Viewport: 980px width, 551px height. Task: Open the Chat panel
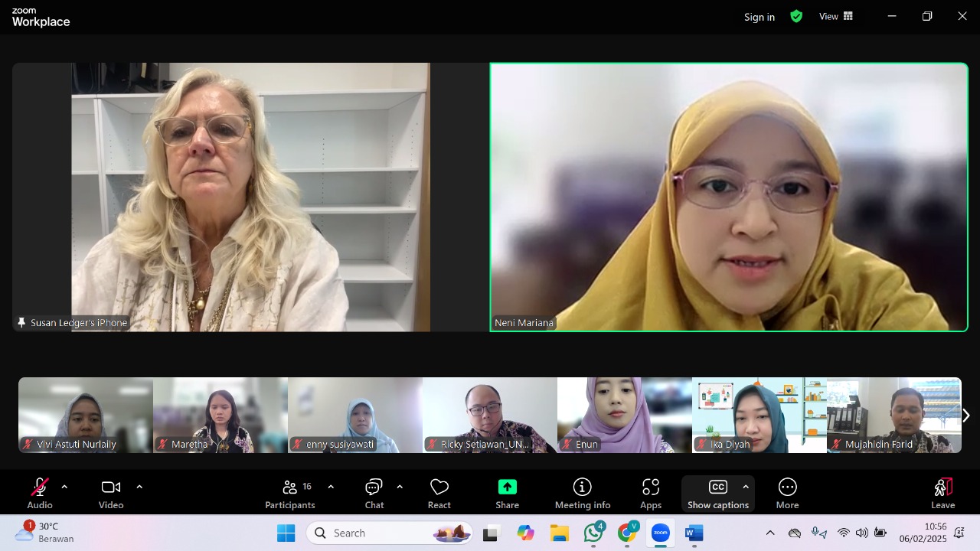click(374, 494)
